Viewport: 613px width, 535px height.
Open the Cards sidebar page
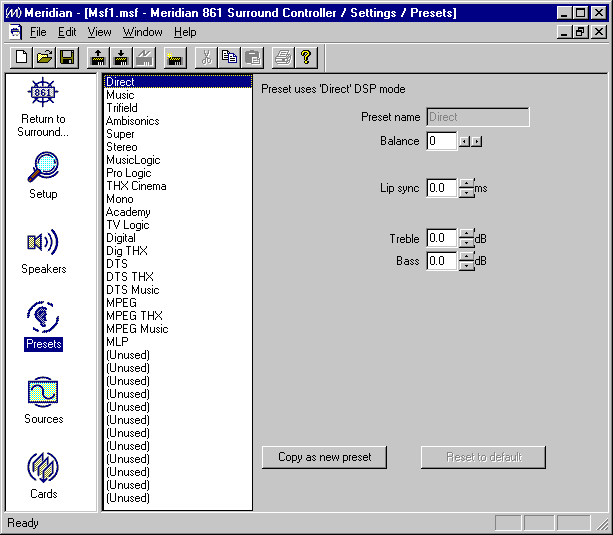pyautogui.click(x=43, y=476)
